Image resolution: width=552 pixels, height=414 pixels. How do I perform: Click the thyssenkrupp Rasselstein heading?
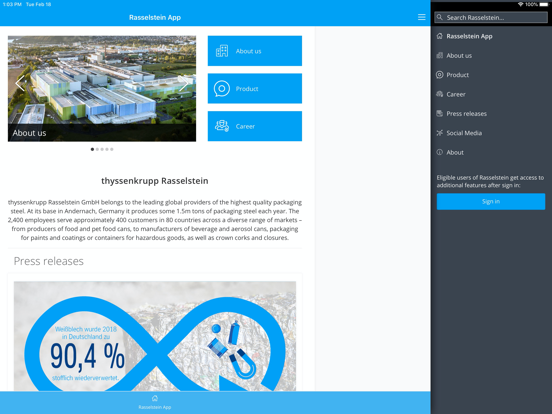point(155,181)
